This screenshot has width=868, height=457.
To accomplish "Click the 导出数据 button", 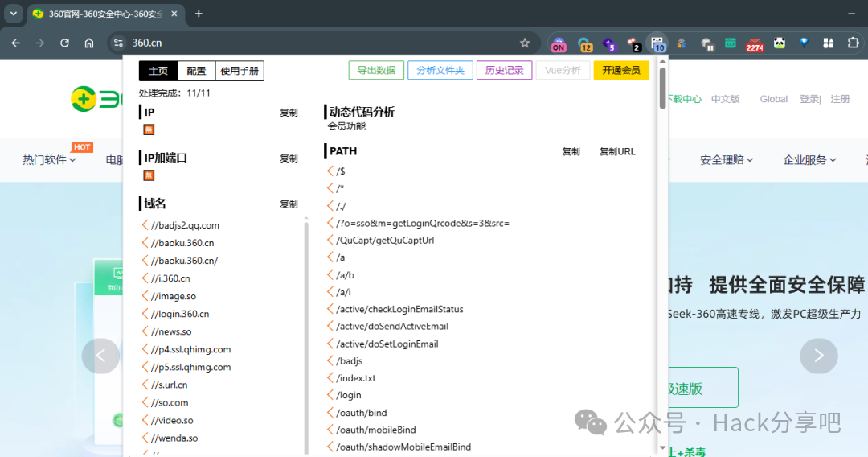I will tap(376, 70).
